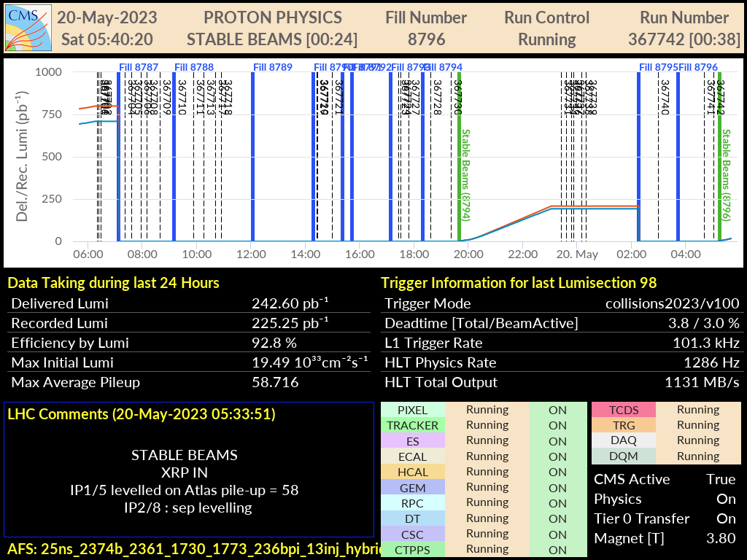
Task: Select HLT Total Output value 1131 MB/s
Action: (703, 382)
